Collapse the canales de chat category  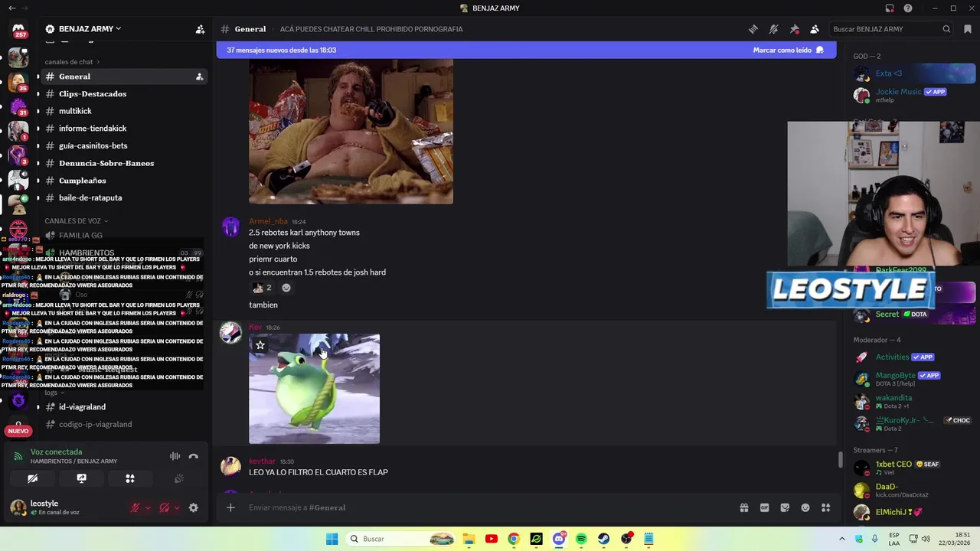[x=72, y=62]
